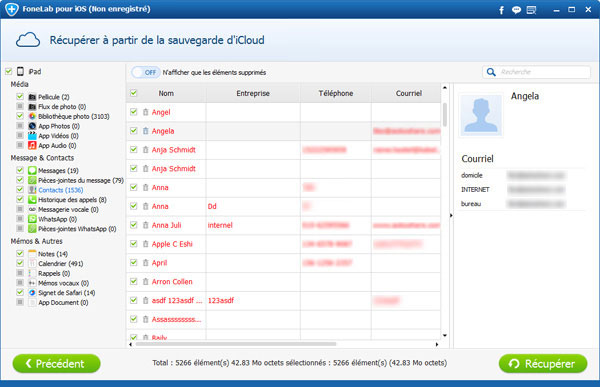Click the horizontal scrollbar left arrow
600x387 pixels.
click(130, 344)
